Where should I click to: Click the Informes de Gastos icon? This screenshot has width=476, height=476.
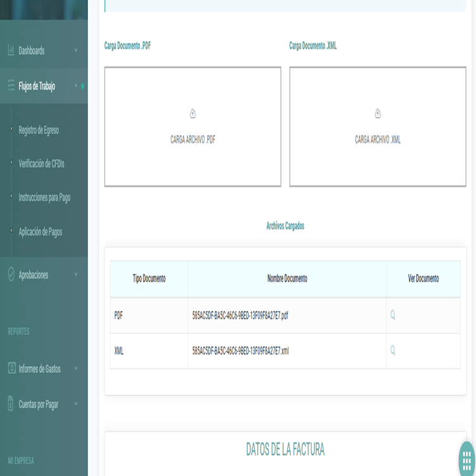11,368
